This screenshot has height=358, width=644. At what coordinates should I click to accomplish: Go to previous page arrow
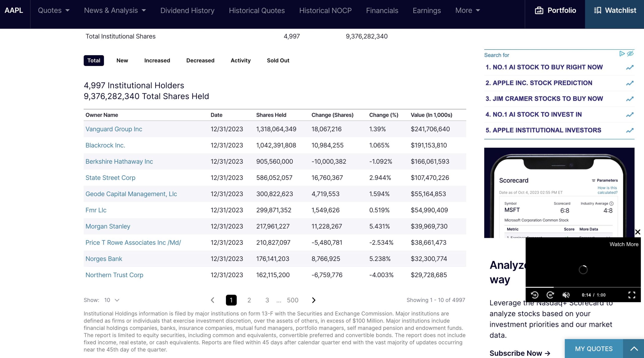(213, 300)
